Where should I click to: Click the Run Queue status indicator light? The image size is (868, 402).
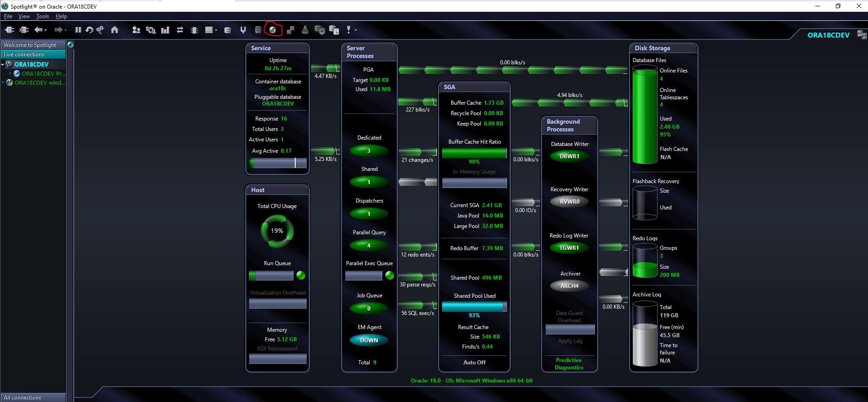[x=301, y=275]
